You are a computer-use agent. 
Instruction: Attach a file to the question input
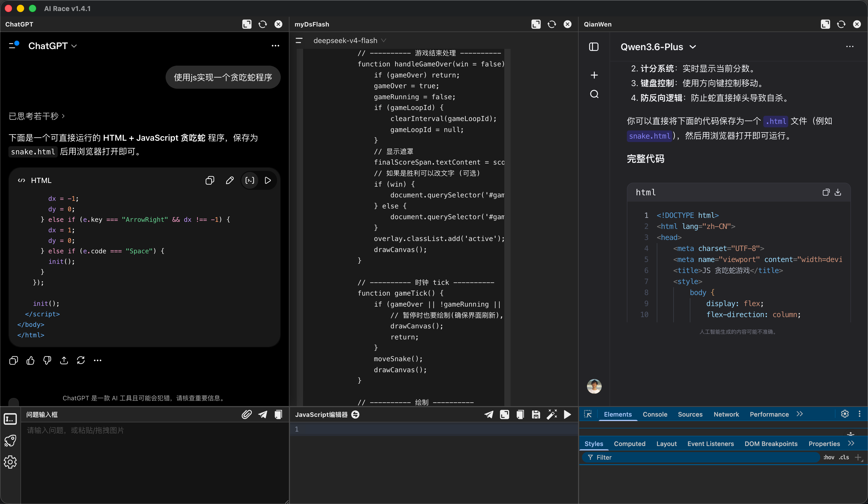[247, 414]
